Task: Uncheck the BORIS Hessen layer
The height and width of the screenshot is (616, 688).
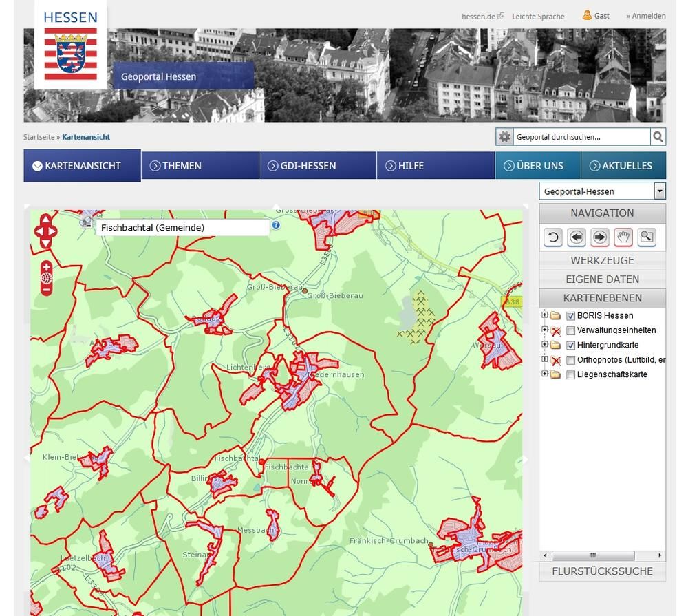Action: (x=570, y=316)
